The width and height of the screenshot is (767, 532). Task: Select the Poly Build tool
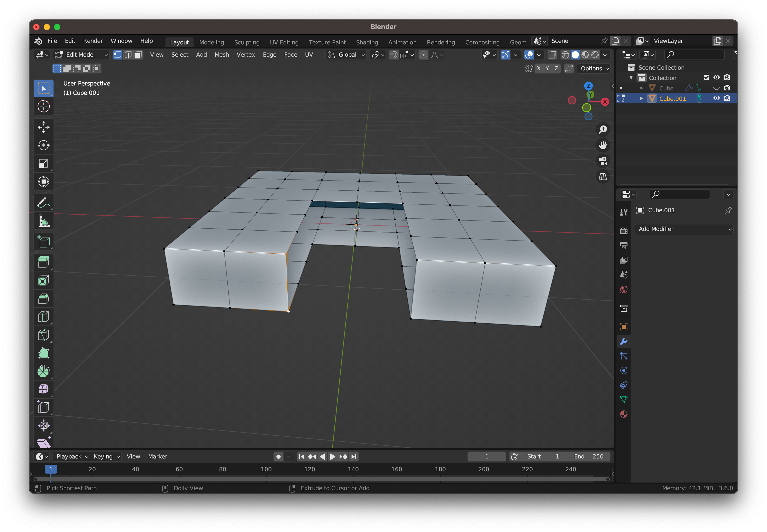pos(43,353)
